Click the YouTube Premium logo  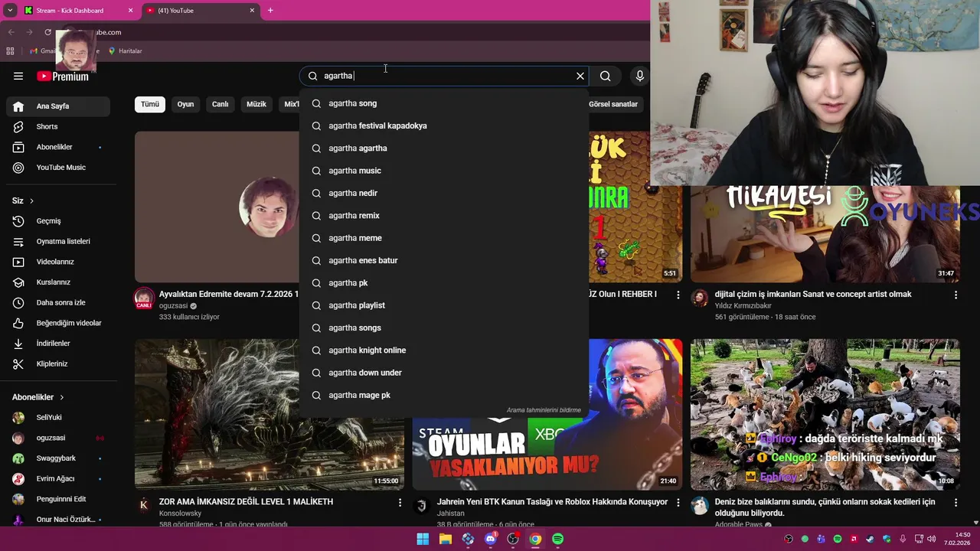(x=63, y=76)
